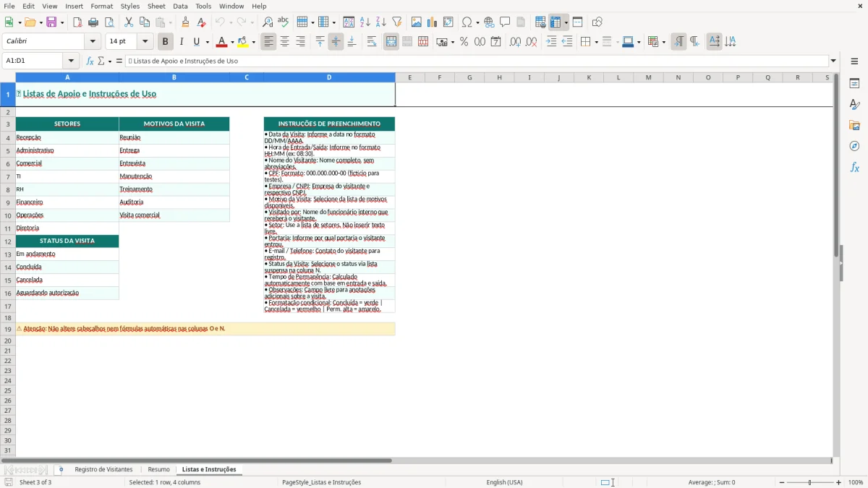
Task: Open the Styles menu
Action: pyautogui.click(x=130, y=6)
